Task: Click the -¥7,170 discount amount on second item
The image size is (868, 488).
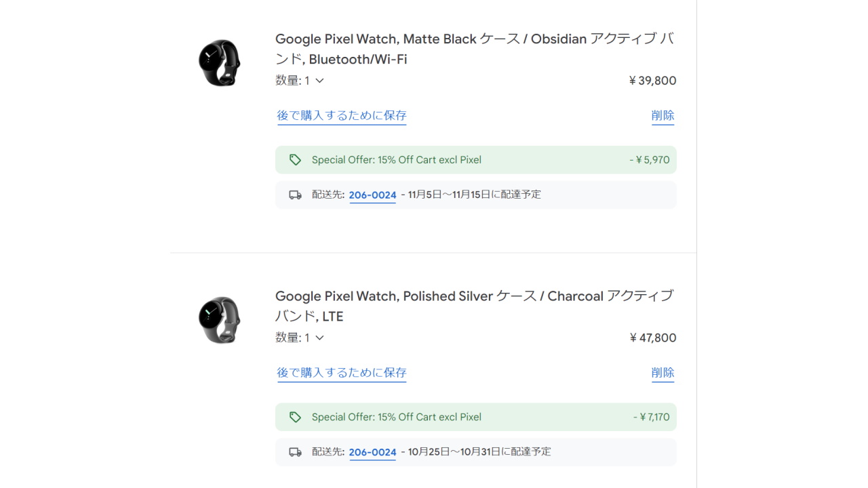Action: click(x=652, y=417)
